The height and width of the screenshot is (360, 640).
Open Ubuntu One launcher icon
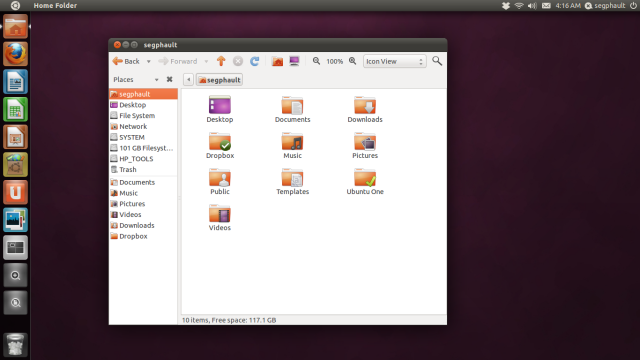click(16, 192)
